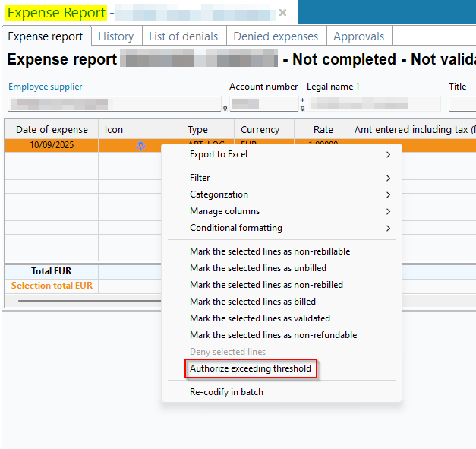Mark the selected lines as non-rebillable
476x449 pixels.
270,251
